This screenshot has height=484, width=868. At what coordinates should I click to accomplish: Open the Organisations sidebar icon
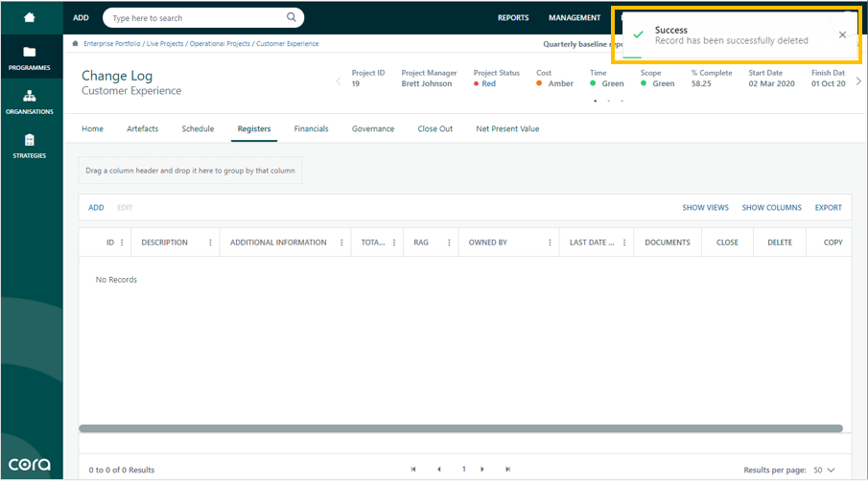[30, 96]
